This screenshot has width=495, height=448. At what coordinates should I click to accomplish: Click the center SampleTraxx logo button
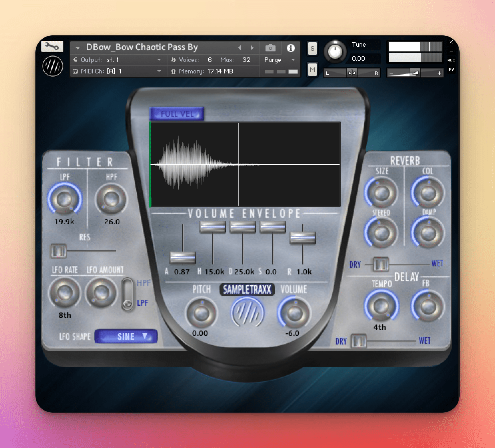[x=247, y=313]
